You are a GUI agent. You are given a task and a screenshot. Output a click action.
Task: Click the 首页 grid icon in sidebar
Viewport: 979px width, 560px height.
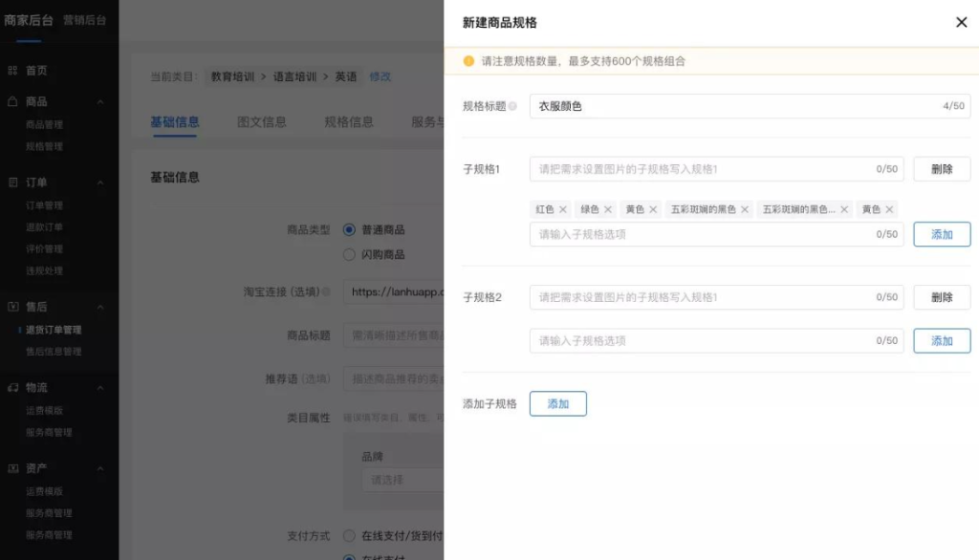tap(12, 71)
